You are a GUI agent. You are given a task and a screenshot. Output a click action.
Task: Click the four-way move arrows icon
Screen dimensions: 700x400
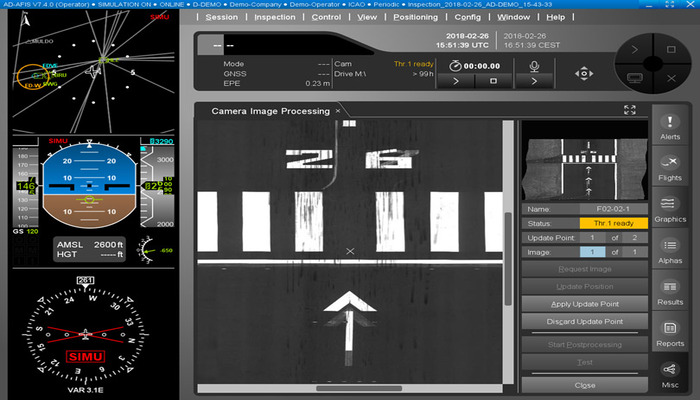click(582, 73)
